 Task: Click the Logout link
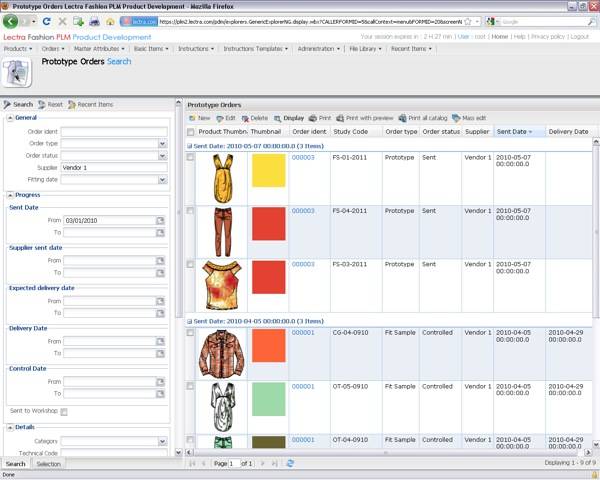coord(579,37)
